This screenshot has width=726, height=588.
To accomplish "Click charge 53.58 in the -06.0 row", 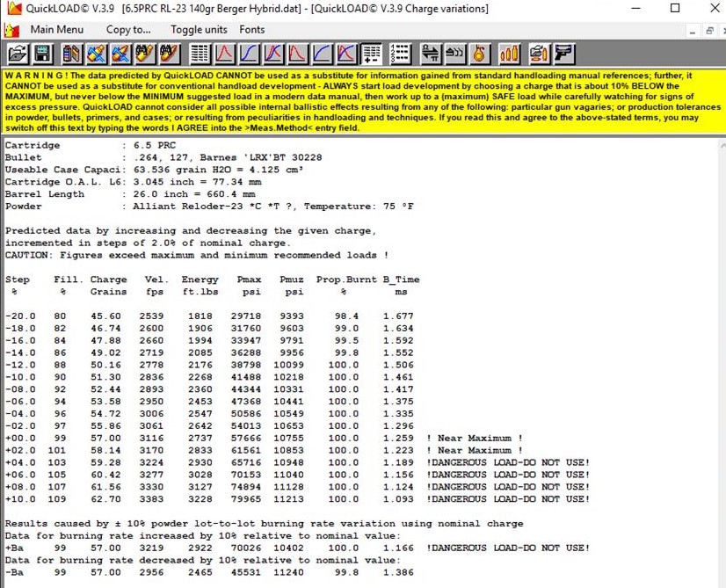I will (x=105, y=402).
